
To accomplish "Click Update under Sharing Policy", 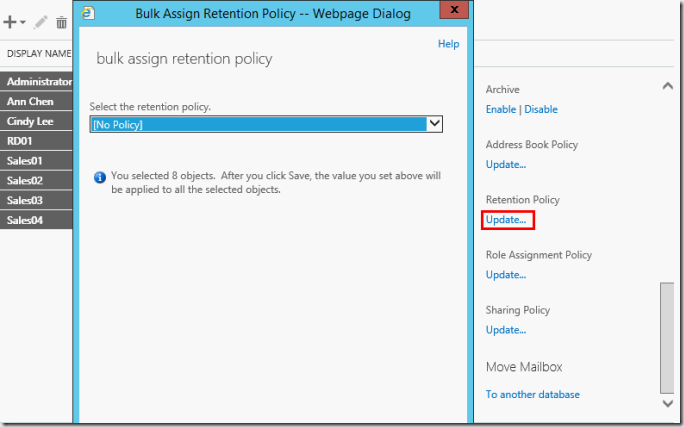I will pyautogui.click(x=505, y=329).
